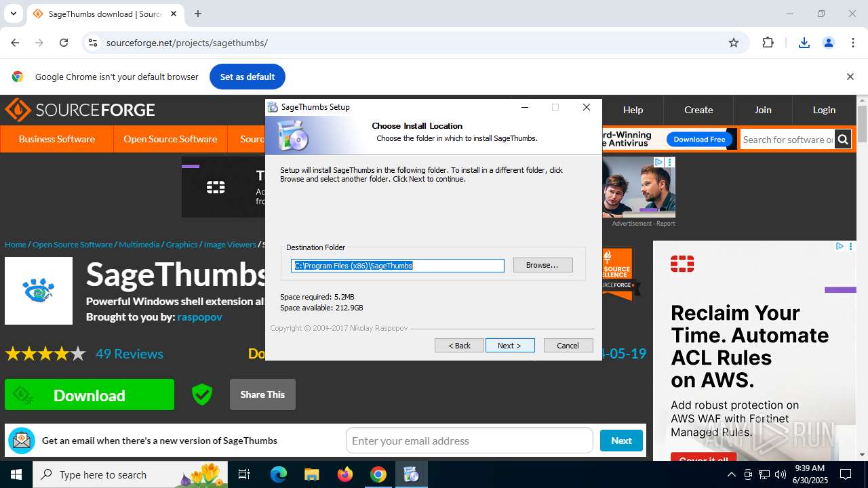
Task: Open the Chrome profile icon
Action: pyautogui.click(x=829, y=43)
